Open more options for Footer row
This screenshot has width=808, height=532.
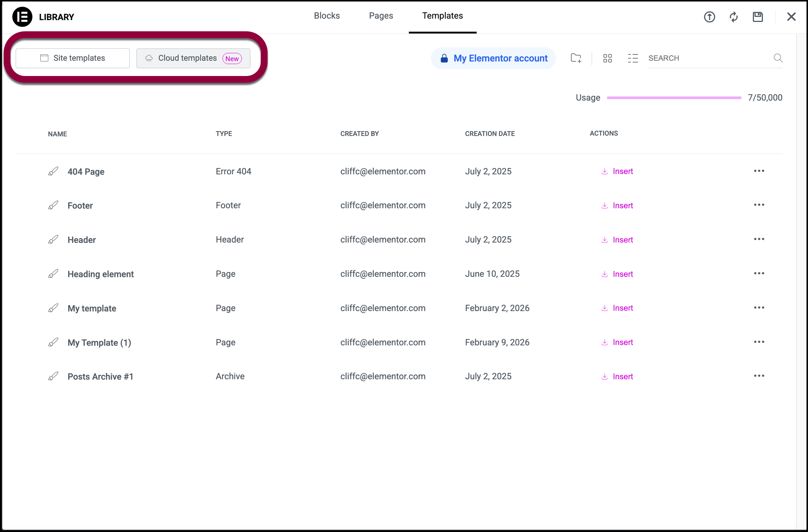point(759,205)
